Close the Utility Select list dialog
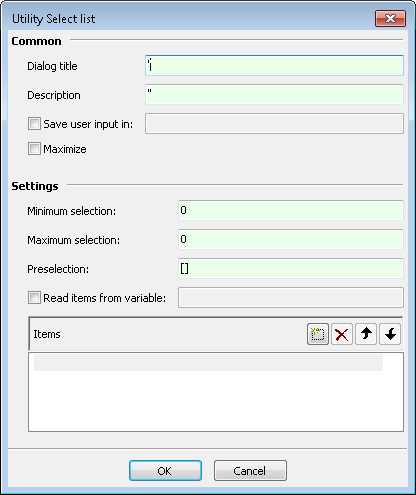416x495 pixels. click(390, 18)
